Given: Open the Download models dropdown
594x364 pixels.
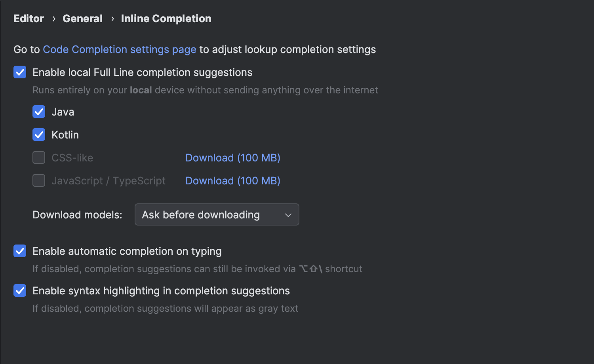Looking at the screenshot, I should (x=216, y=214).
